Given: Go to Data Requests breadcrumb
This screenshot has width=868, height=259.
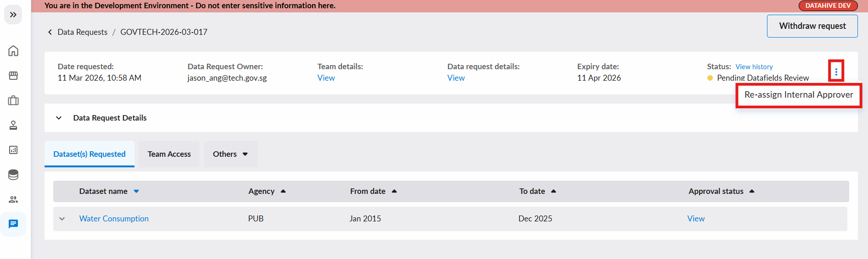Looking at the screenshot, I should point(83,32).
